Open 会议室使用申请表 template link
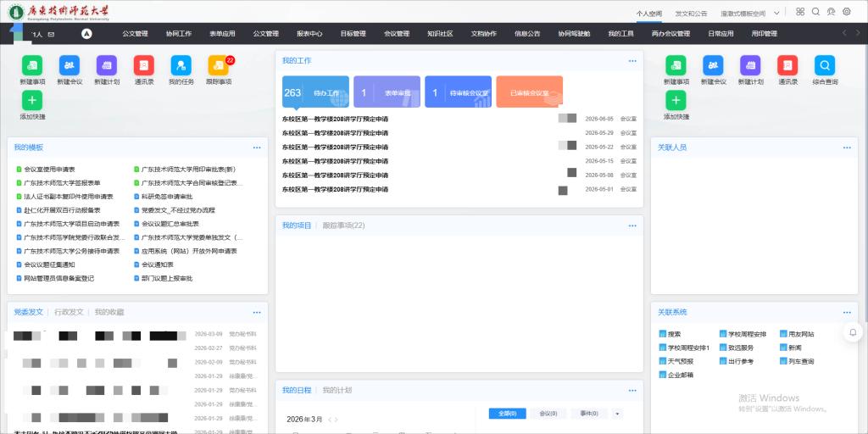Screen dimensions: 868x434 49,169
